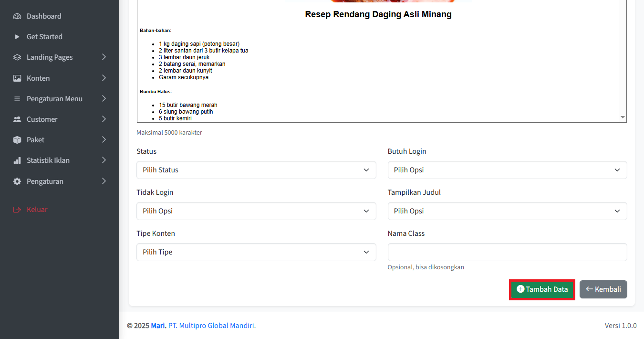
Task: Click the Statistik Iklan bar chart icon
Action: [x=17, y=160]
